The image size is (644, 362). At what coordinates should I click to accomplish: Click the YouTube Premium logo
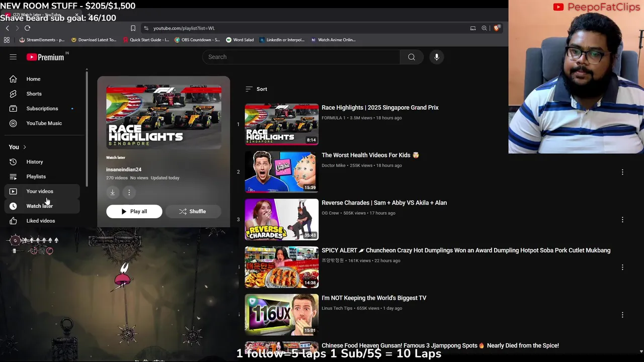pos(46,57)
